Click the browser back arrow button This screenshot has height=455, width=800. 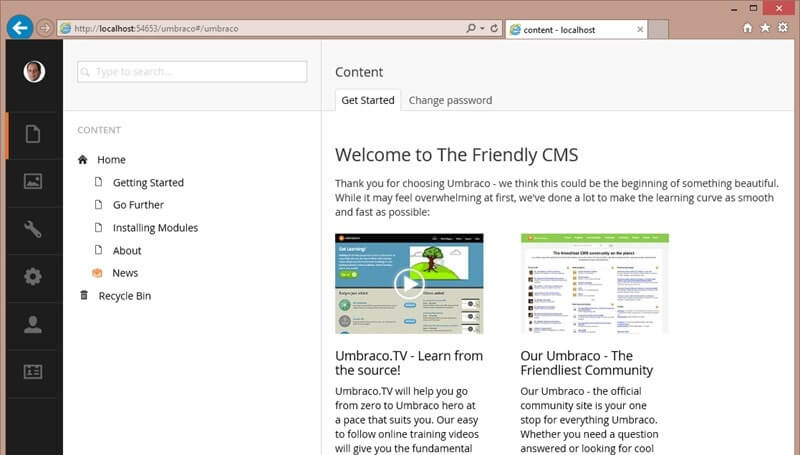pos(20,28)
